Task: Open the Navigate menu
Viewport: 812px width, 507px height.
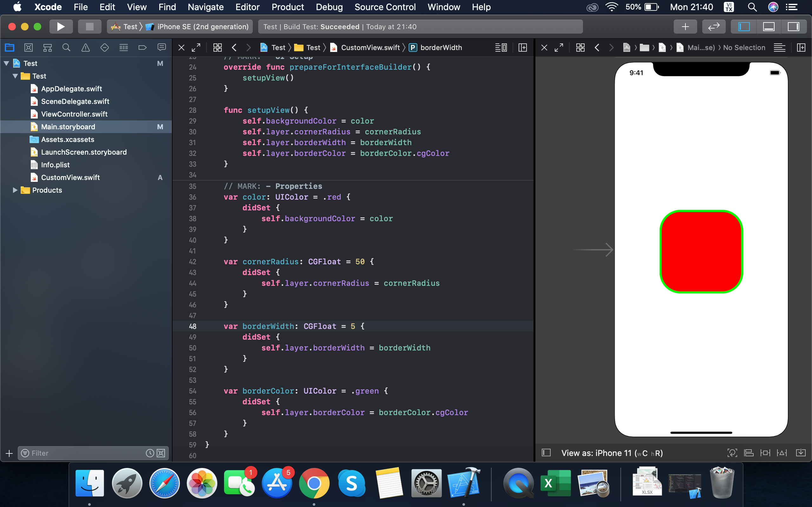Action: point(206,7)
